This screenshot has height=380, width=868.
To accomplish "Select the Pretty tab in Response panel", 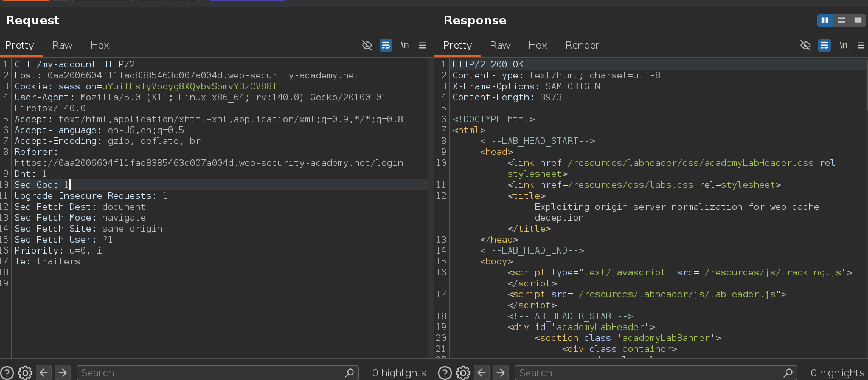I will tap(457, 45).
